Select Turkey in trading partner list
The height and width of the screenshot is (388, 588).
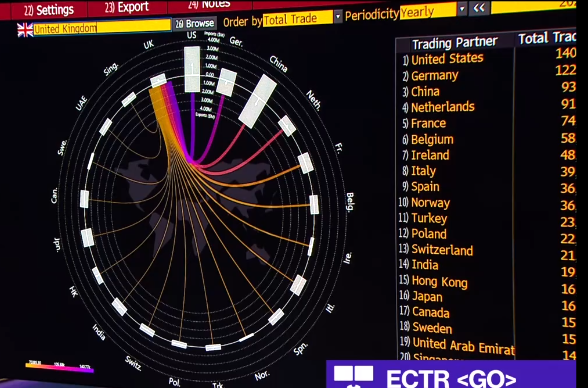pos(429,218)
